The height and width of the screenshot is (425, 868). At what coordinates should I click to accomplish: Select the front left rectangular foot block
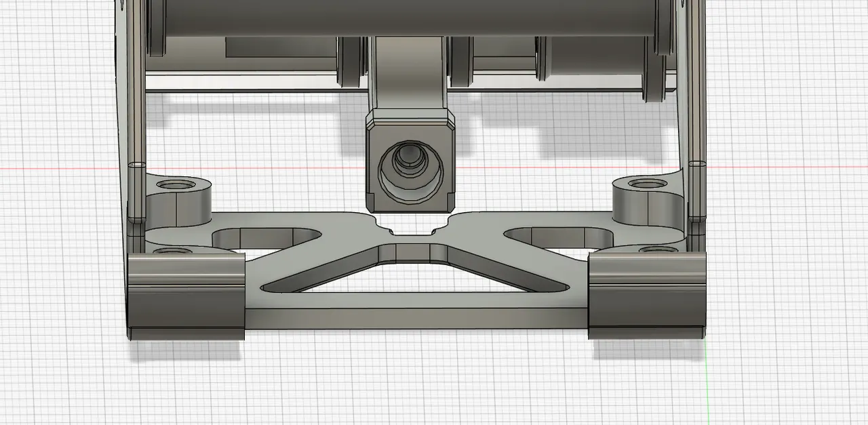(185, 297)
